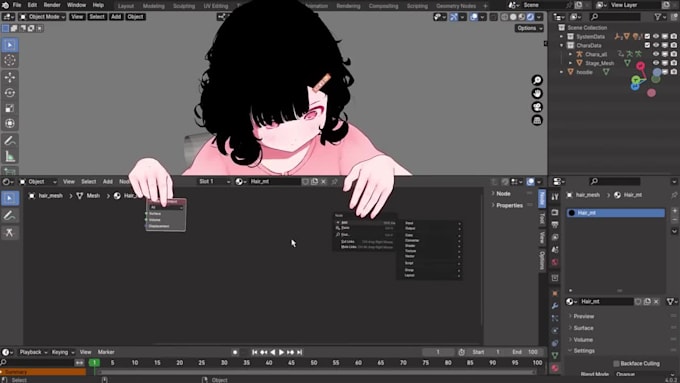
Task: Click the outliner search field
Action: tap(615, 17)
